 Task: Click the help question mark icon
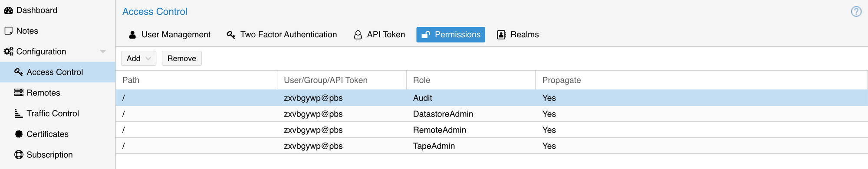(x=856, y=11)
